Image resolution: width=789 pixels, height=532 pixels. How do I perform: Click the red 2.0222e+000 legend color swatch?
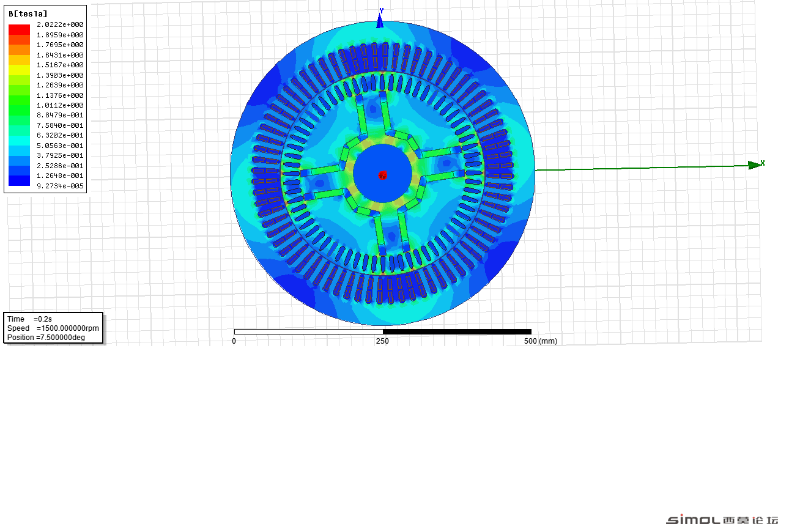click(19, 29)
